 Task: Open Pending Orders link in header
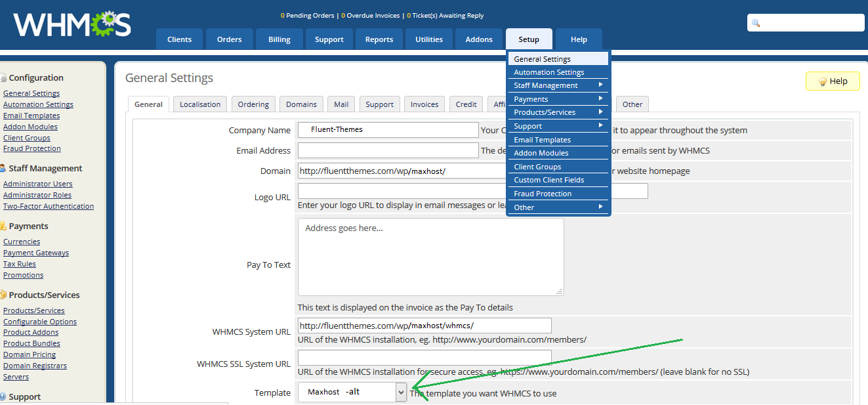click(307, 15)
